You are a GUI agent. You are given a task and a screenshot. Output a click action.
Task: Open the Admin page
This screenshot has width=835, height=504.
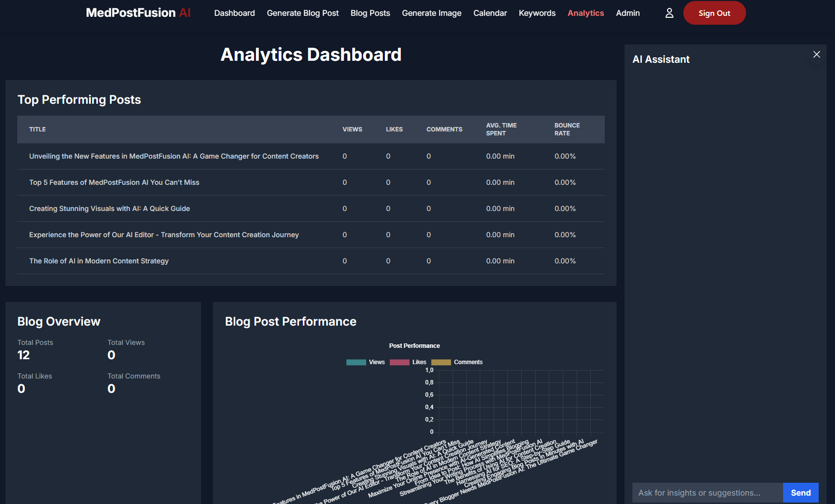coord(628,13)
